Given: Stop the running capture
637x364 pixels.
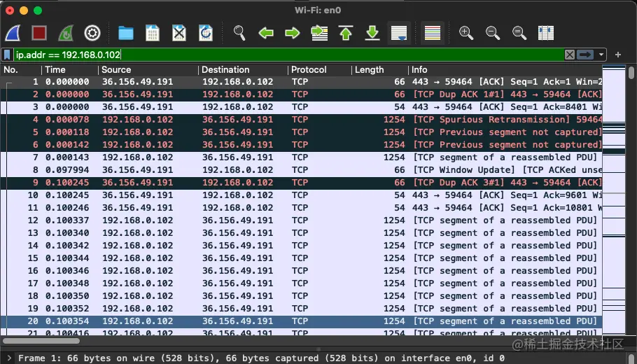Looking at the screenshot, I should pyautogui.click(x=39, y=33).
